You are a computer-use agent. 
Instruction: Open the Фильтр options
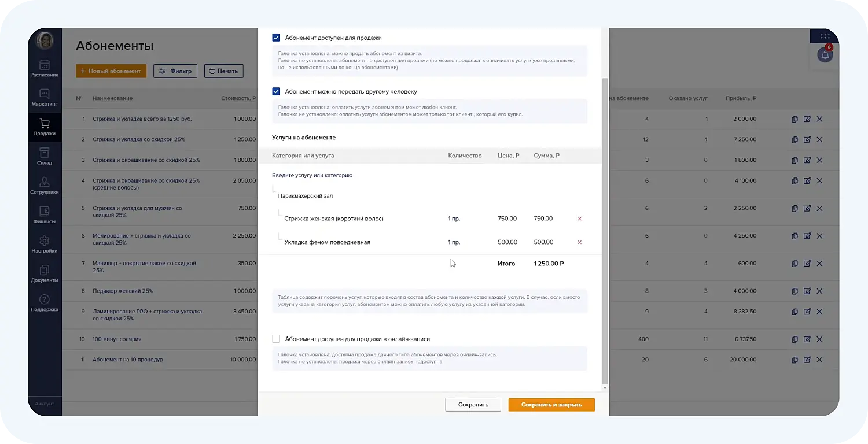[x=175, y=71]
